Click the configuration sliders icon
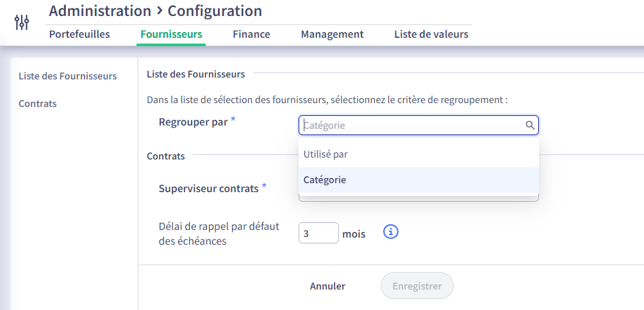Viewport: 644px width, 310px height. coord(22,22)
